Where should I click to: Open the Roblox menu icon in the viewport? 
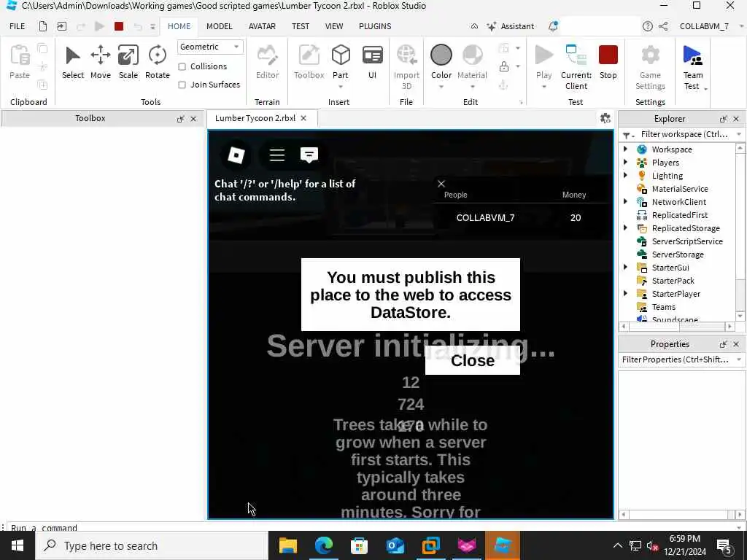[236, 155]
